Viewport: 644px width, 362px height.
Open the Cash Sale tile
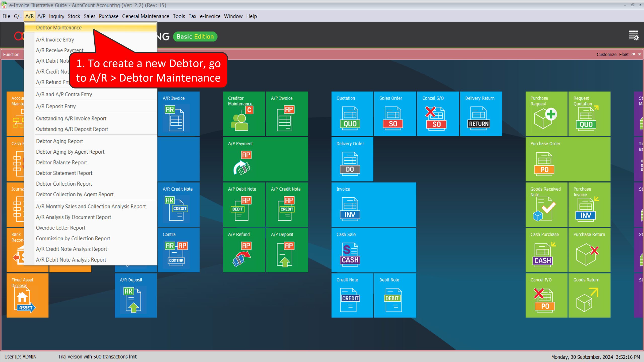coord(374,250)
